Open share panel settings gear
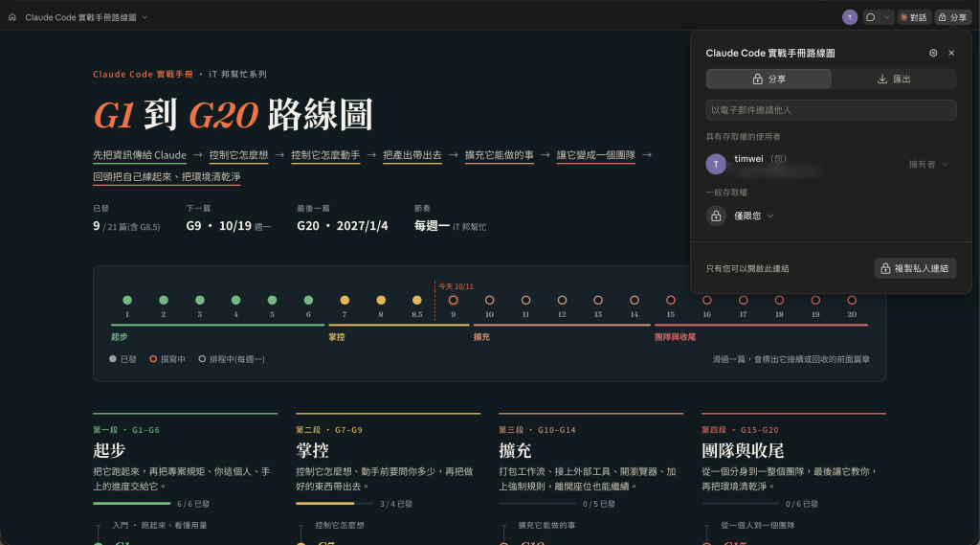This screenshot has width=980, height=545. (x=933, y=54)
